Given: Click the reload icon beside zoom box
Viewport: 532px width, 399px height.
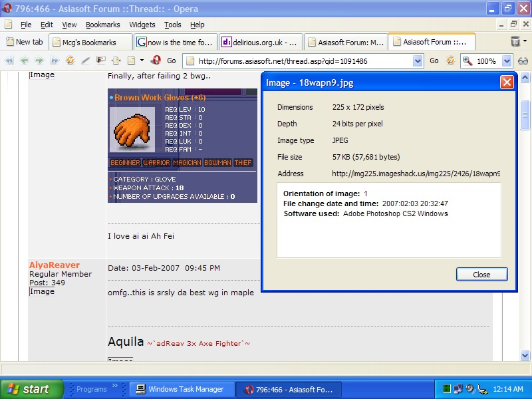Looking at the screenshot, I should pyautogui.click(x=450, y=61).
